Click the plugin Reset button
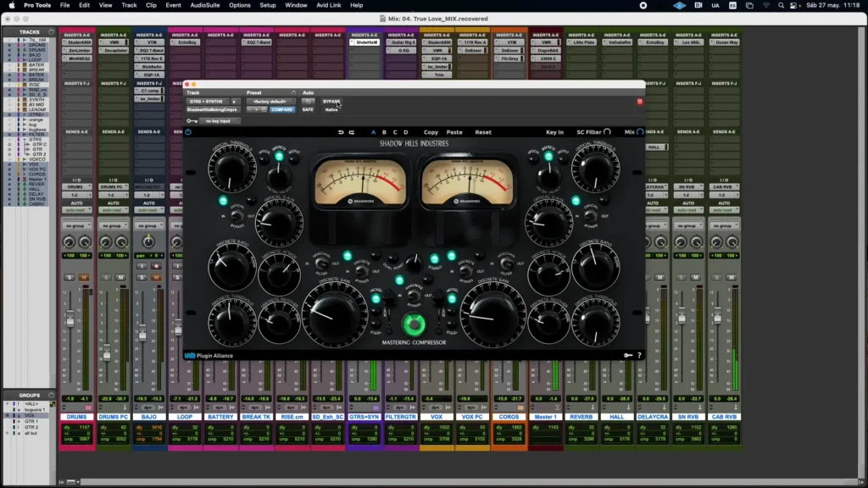868x488 pixels. pyautogui.click(x=482, y=132)
